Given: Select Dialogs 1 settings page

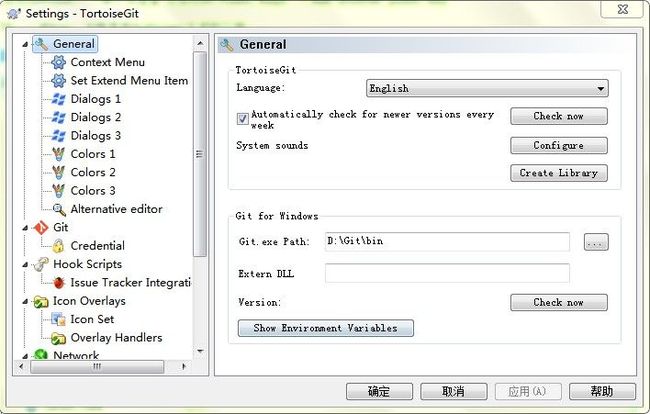Looking at the screenshot, I should tap(96, 99).
